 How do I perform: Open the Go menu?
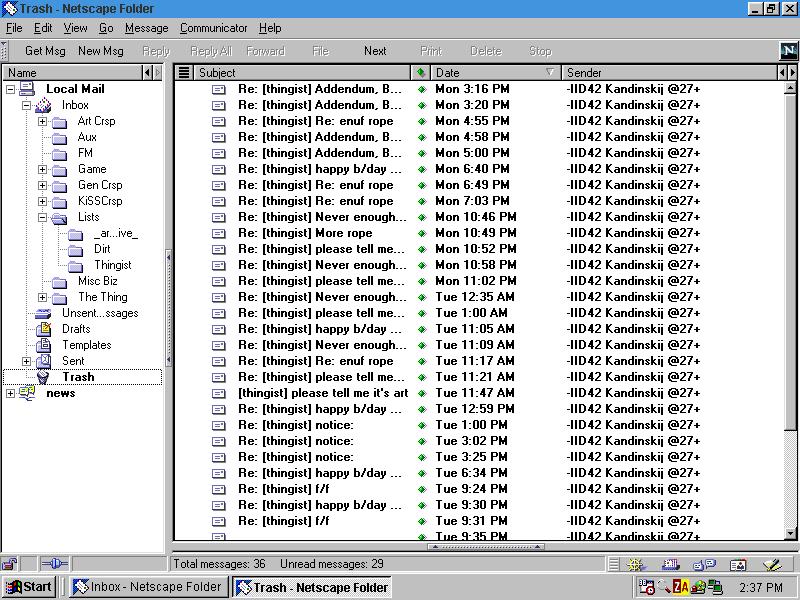106,28
